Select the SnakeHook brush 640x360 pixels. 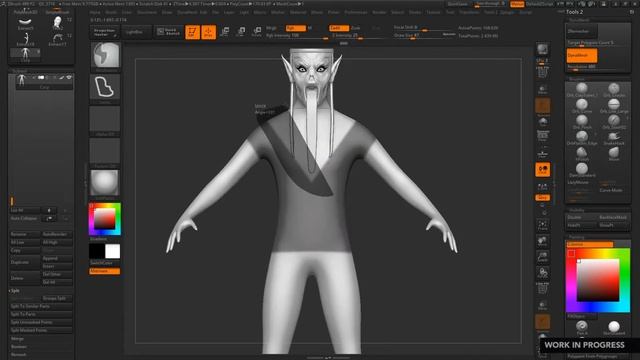click(x=613, y=138)
